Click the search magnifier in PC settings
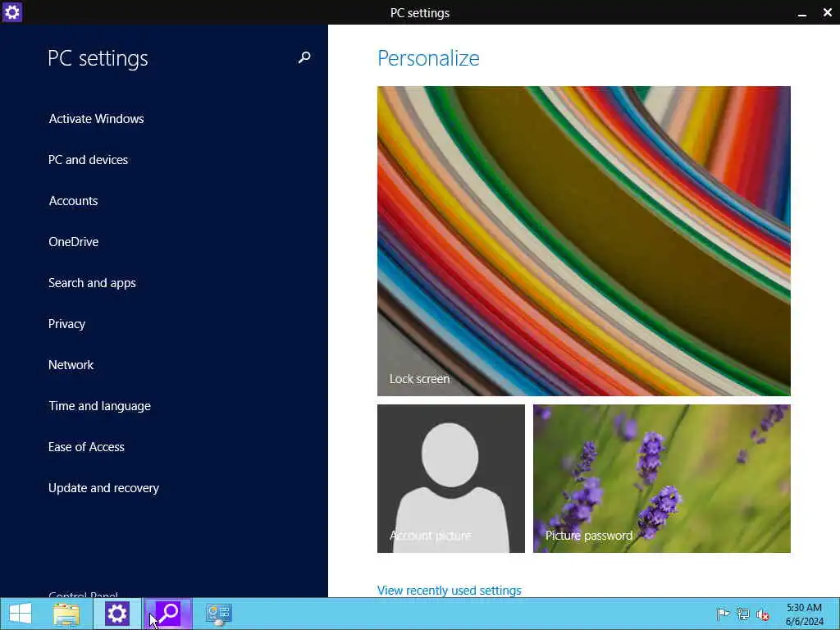This screenshot has height=630, width=840. pyautogui.click(x=304, y=57)
